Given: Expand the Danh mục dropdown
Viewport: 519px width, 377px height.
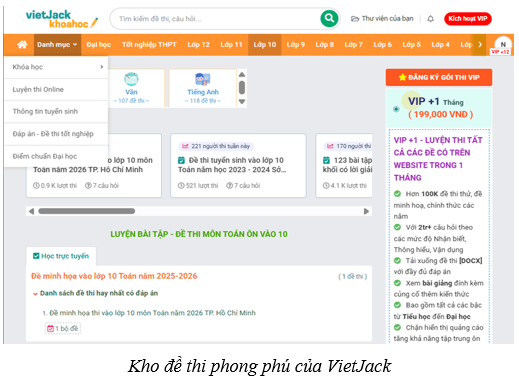Looking at the screenshot, I should (57, 44).
